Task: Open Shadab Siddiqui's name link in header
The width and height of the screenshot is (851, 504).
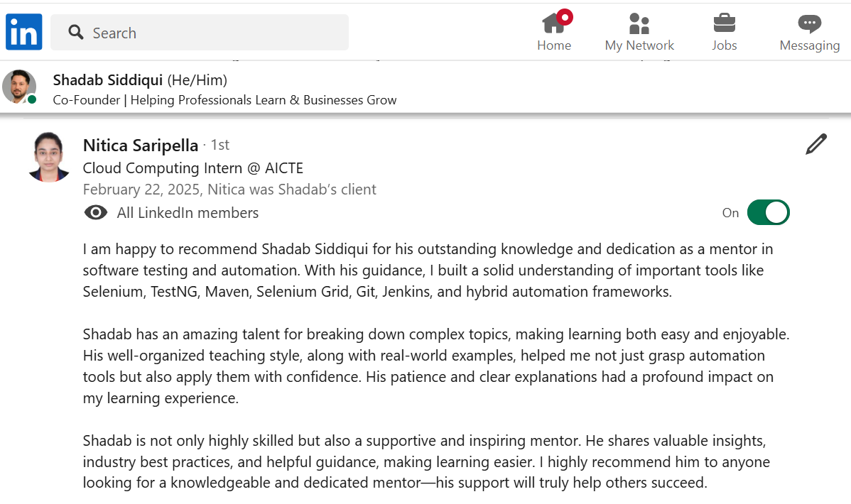Action: (108, 80)
